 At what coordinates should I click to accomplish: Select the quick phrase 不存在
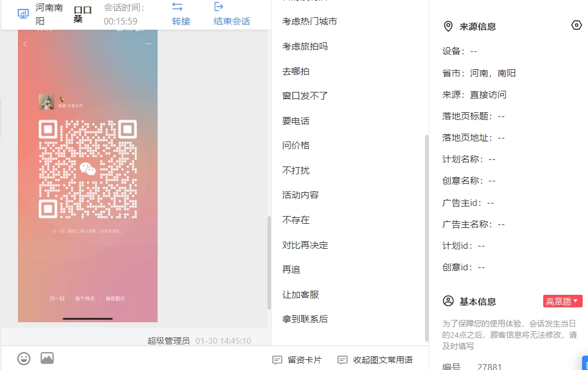point(296,220)
